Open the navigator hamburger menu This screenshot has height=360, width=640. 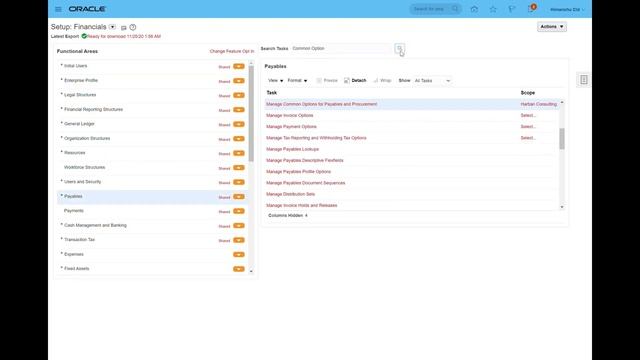tap(58, 9)
